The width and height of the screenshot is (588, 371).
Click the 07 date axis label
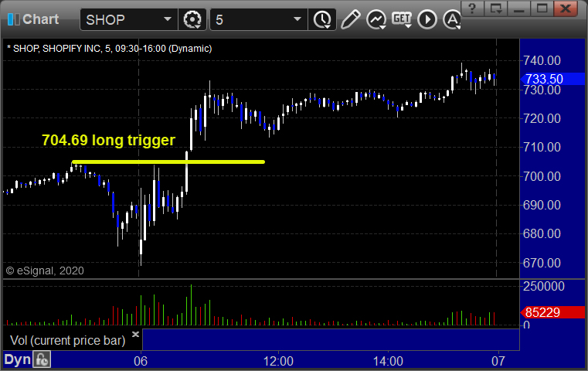click(x=498, y=361)
